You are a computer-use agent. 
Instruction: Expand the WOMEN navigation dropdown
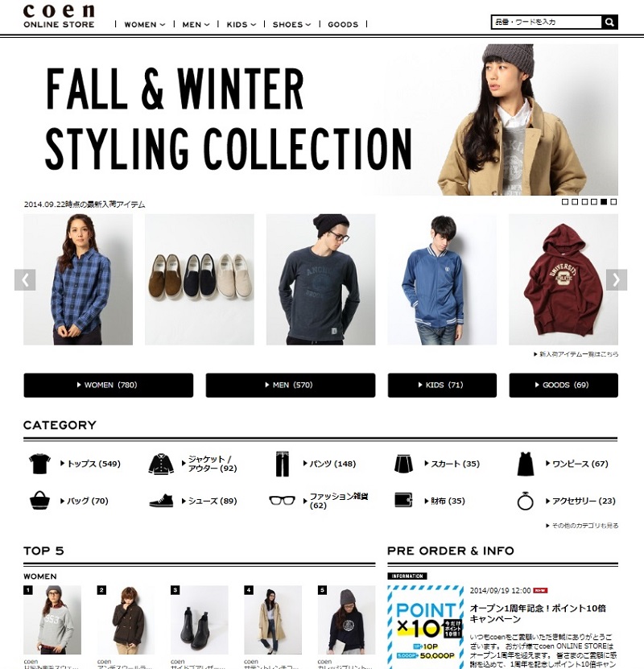(145, 25)
